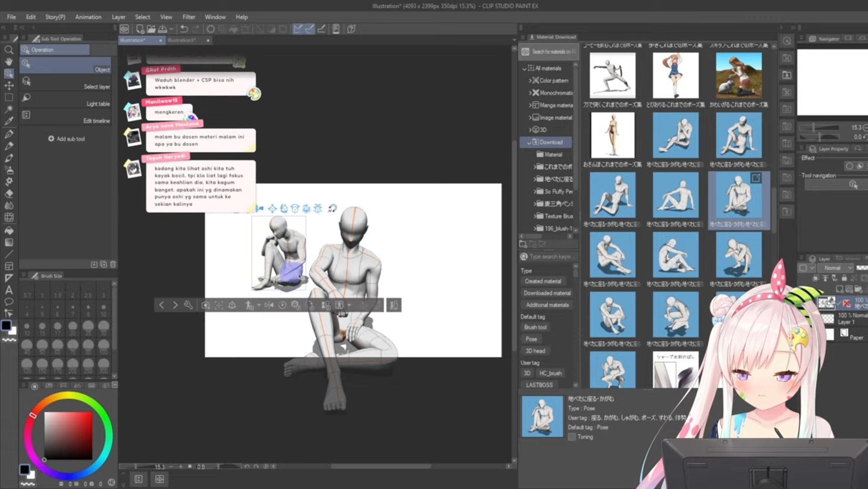Collapse the Download folder node

[x=529, y=142]
